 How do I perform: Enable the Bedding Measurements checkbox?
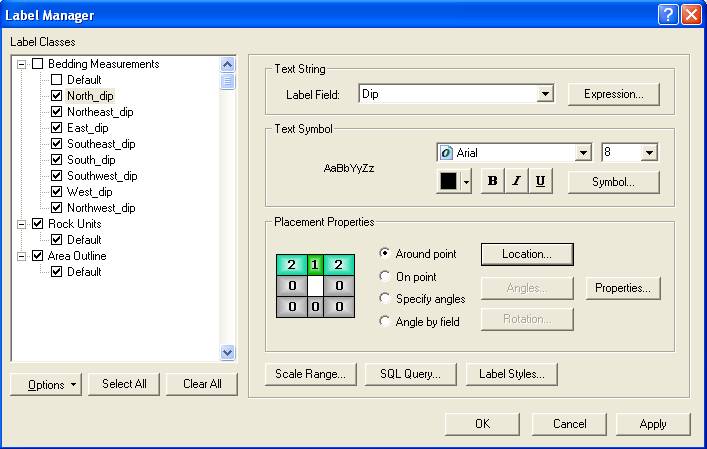(38, 64)
